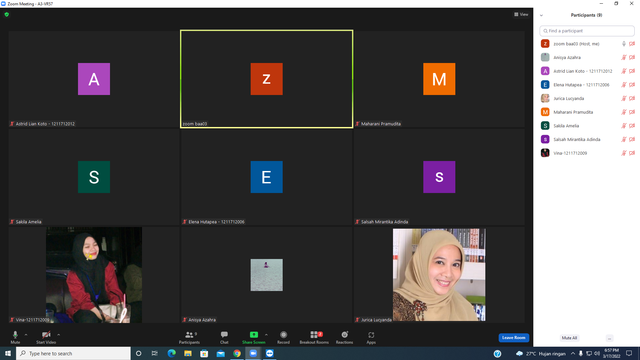
Task: Click the taskbar search box
Action: tap(73, 353)
